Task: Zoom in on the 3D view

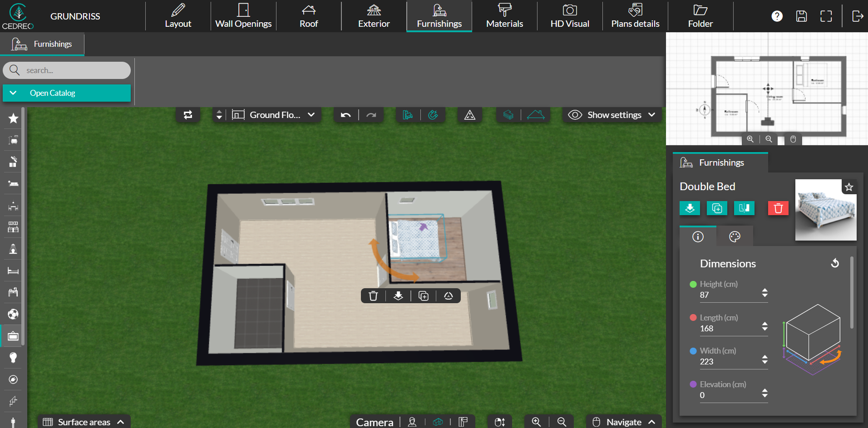Action: click(x=536, y=422)
